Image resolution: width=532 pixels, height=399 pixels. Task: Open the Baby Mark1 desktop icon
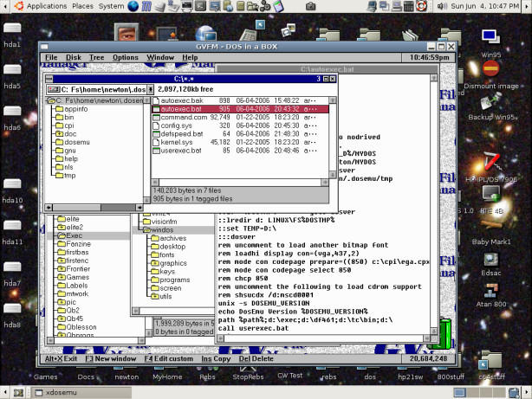pos(491,232)
